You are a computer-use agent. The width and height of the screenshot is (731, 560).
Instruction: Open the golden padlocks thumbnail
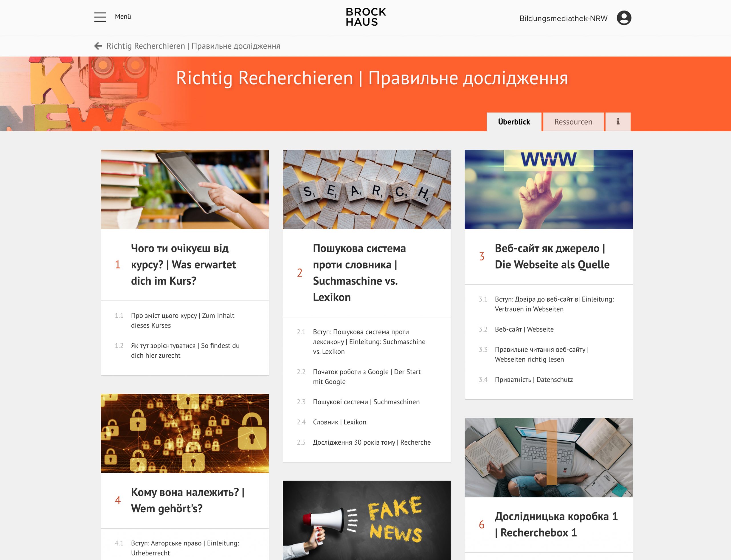[185, 433]
